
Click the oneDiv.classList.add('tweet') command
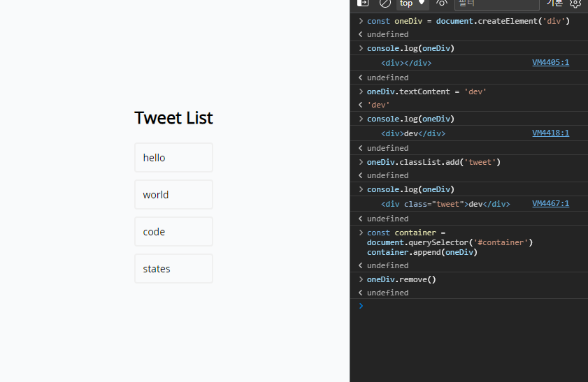point(433,162)
